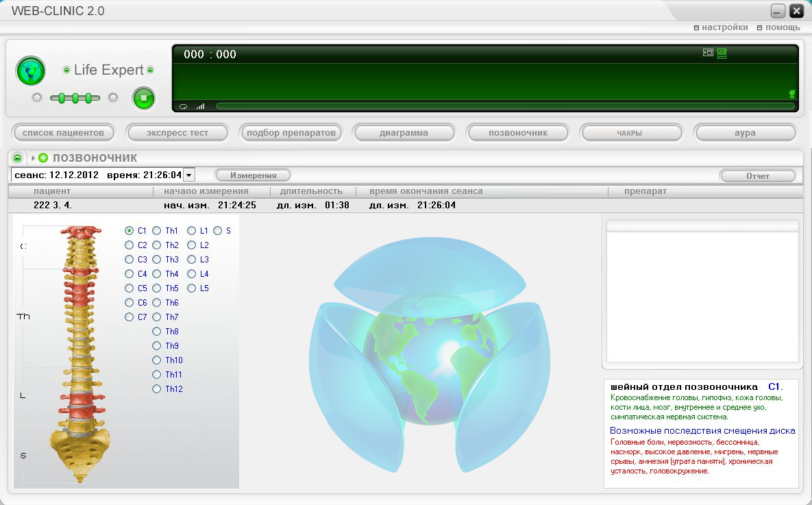Select the L1 vertebra radio button
812x505 pixels.
(x=192, y=230)
